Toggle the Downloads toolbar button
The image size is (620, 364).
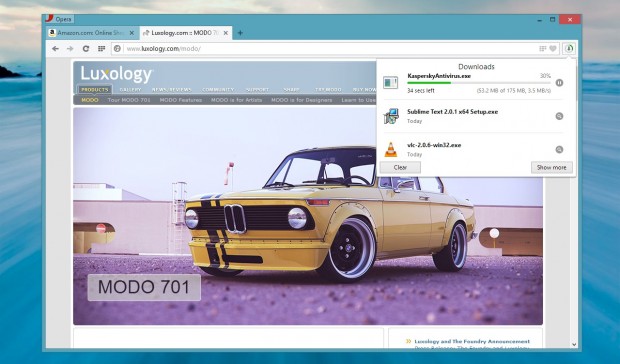(569, 49)
